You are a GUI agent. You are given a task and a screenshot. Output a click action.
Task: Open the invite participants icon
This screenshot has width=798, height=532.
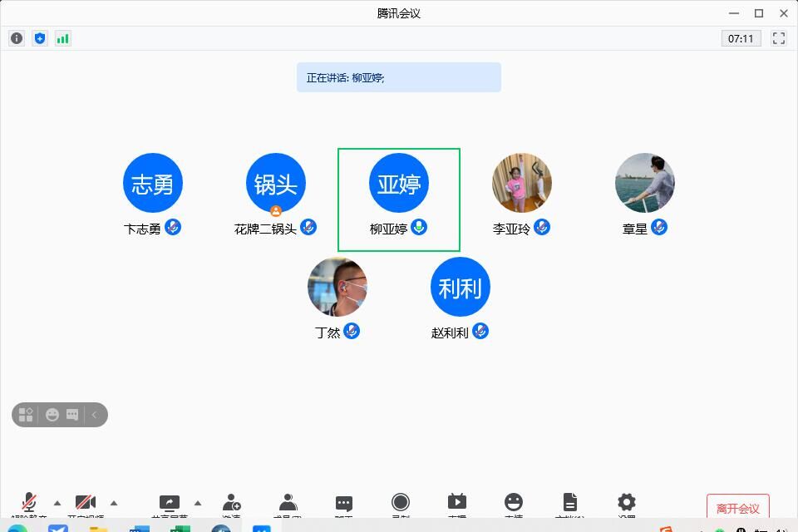click(232, 504)
